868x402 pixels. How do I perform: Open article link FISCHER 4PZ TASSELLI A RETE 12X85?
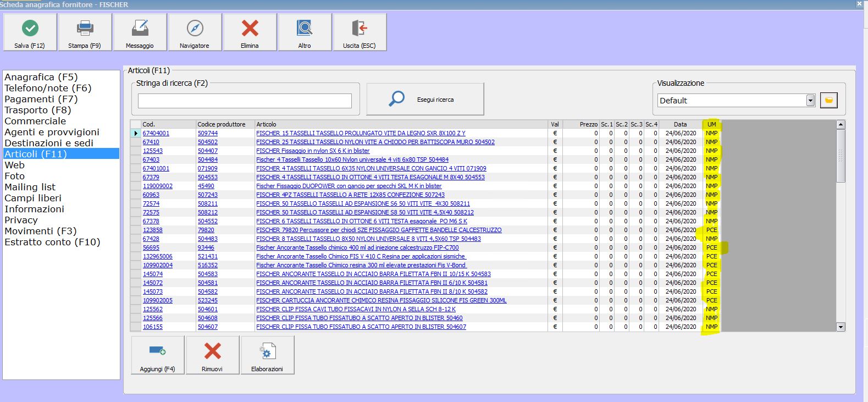[x=350, y=195]
